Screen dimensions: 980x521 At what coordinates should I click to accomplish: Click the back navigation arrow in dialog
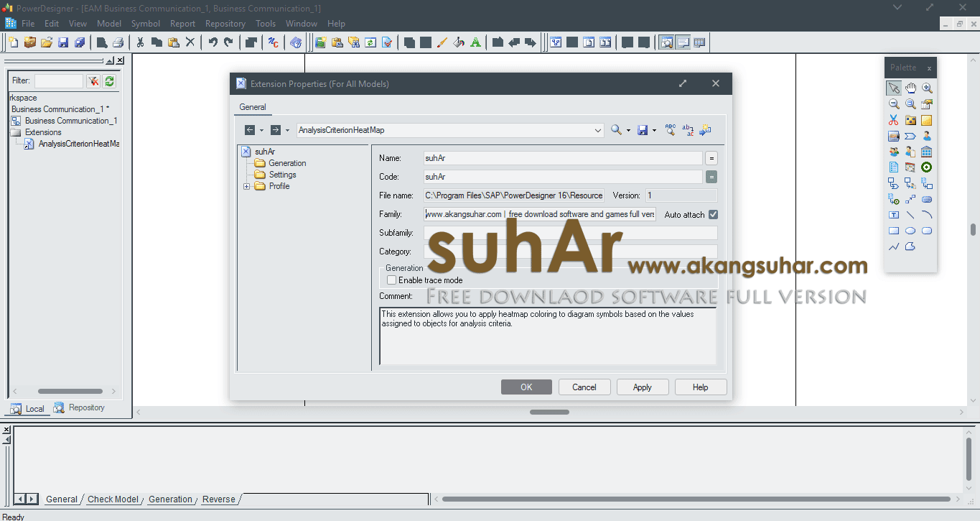coord(250,130)
